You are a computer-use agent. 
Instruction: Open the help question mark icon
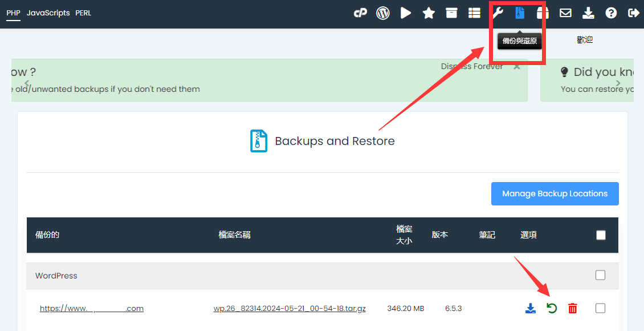[611, 13]
